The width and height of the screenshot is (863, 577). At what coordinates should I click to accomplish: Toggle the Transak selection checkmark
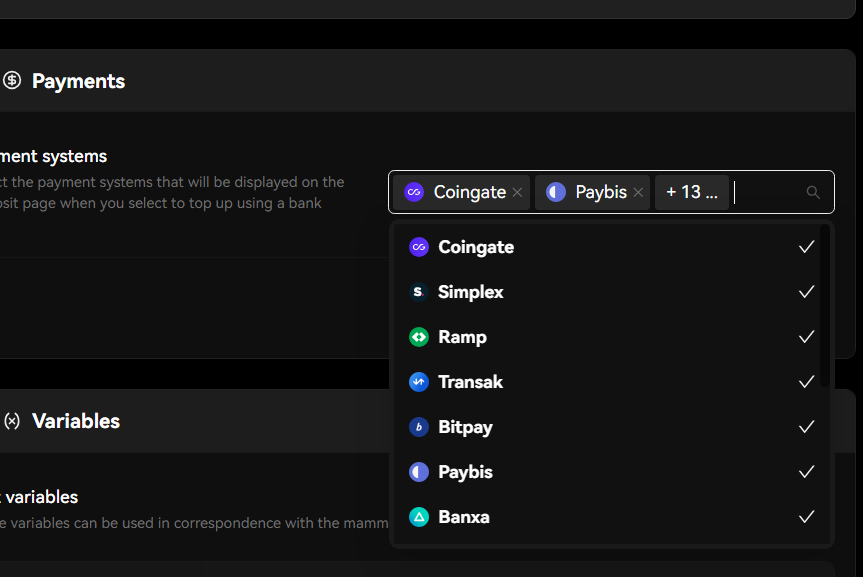[x=806, y=381]
